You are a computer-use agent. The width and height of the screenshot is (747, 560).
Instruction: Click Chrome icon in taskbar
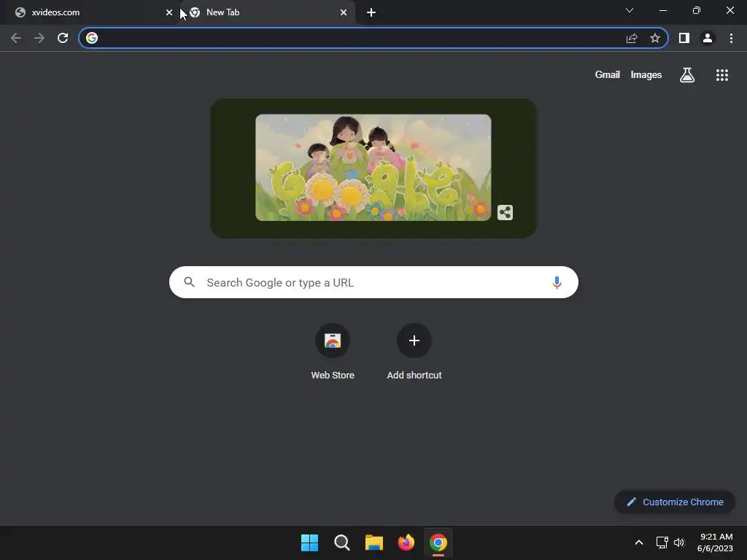pyautogui.click(x=438, y=542)
